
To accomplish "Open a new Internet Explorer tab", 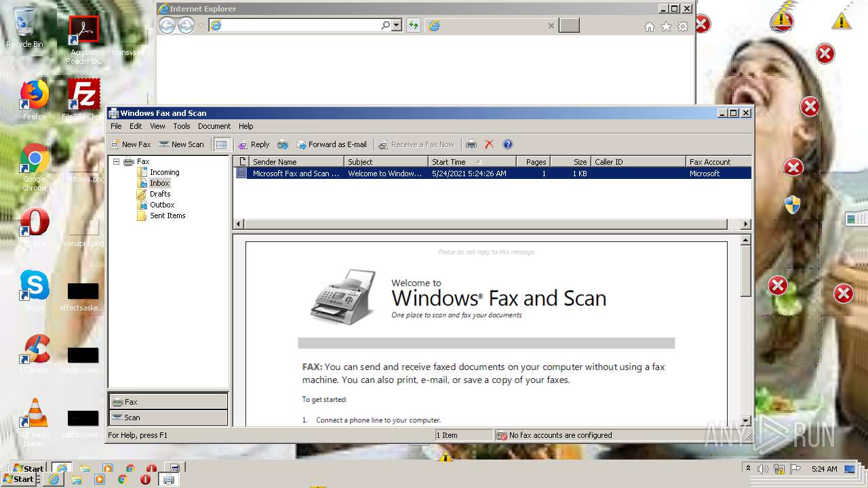I will (x=569, y=26).
